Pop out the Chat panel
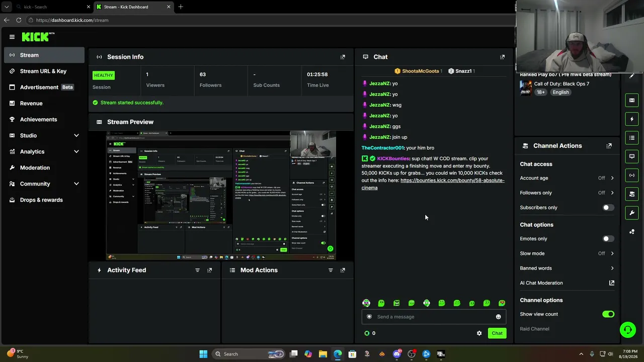 (502, 57)
